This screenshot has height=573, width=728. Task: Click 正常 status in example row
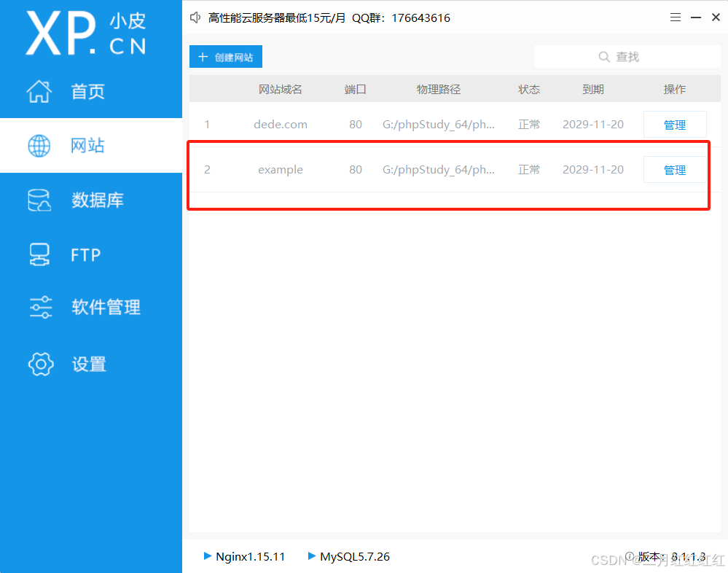tap(529, 169)
